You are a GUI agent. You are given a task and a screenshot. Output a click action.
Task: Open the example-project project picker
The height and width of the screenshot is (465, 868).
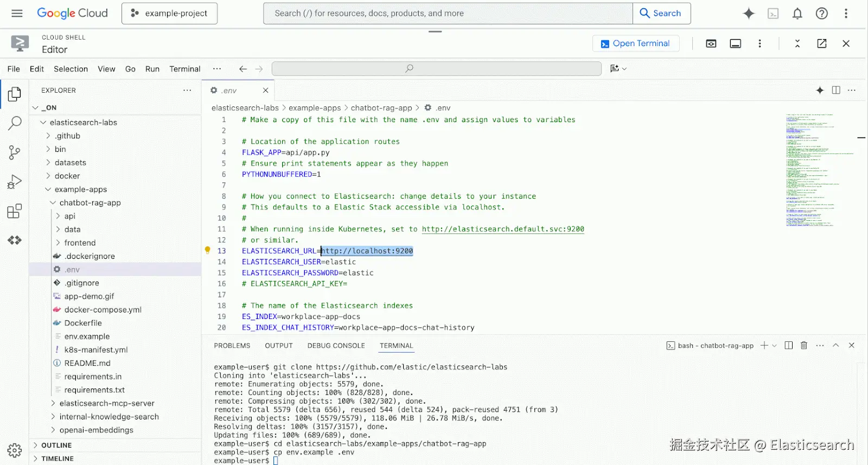click(169, 14)
